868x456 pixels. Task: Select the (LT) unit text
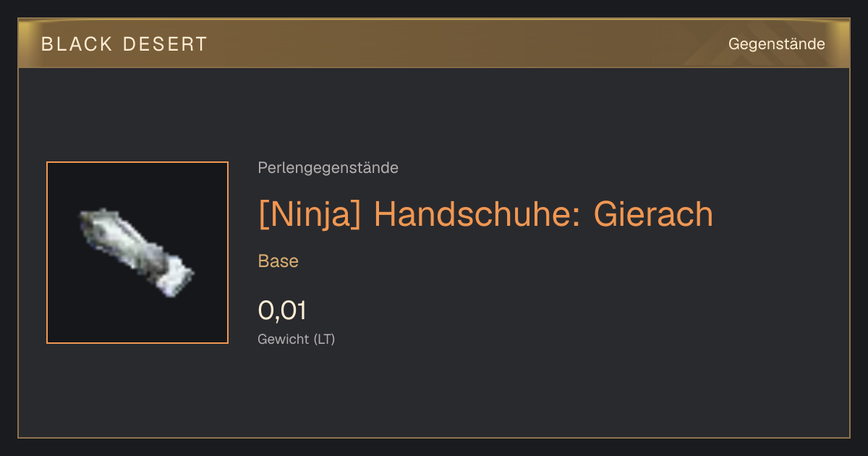pos(324,339)
